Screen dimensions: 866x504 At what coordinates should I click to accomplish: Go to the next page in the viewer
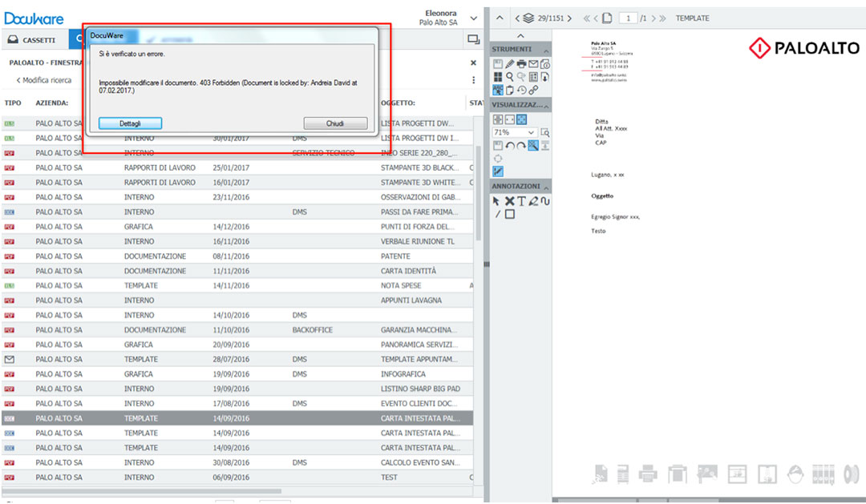coord(654,18)
